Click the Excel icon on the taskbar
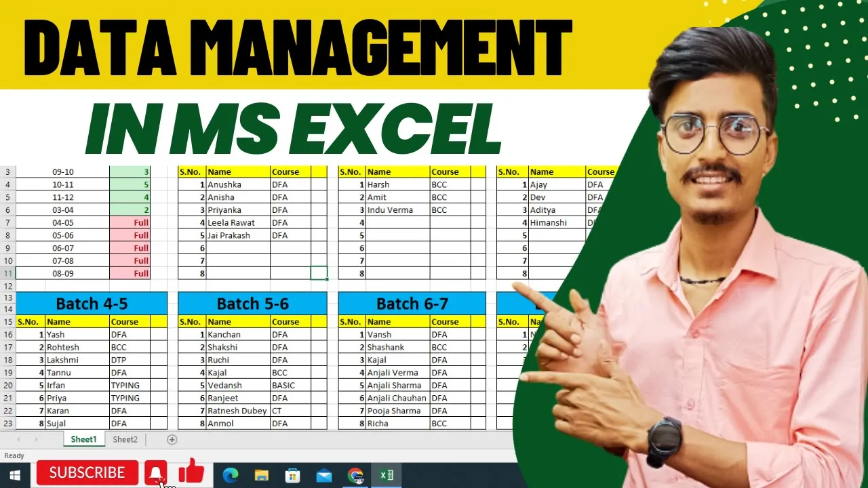Viewport: 868px width, 488px height. pos(387,475)
